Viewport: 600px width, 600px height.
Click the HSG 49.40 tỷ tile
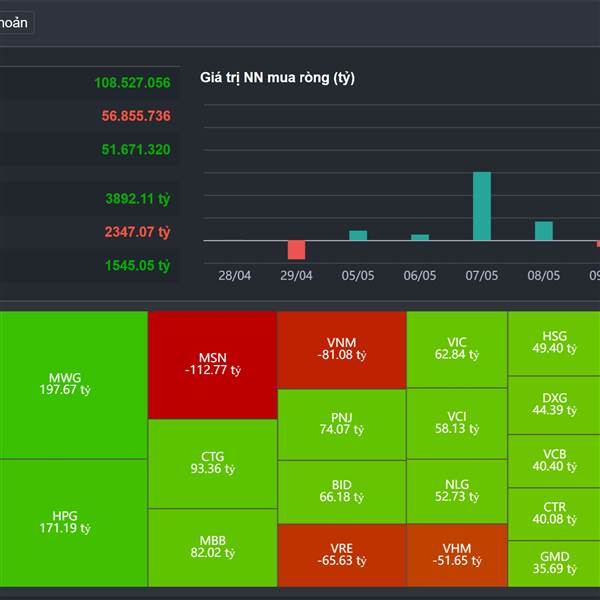pyautogui.click(x=554, y=343)
